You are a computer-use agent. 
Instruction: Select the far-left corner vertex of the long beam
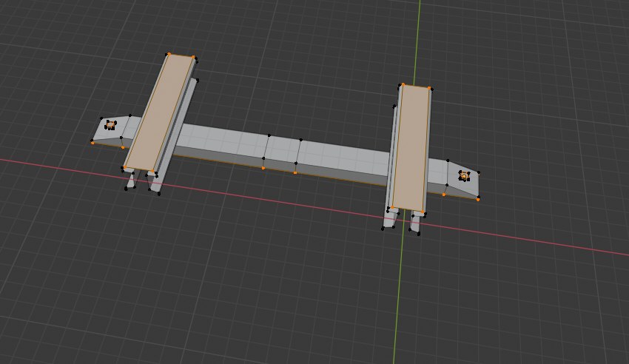92,142
